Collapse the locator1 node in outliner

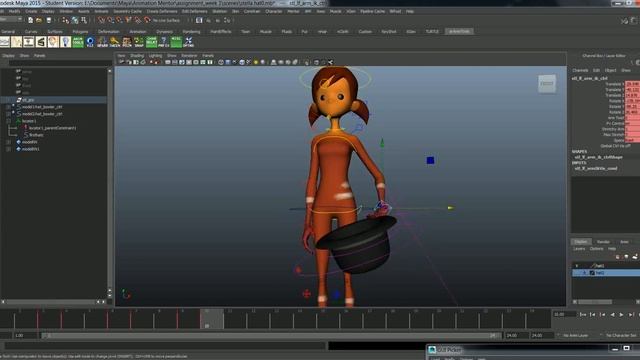click(8, 121)
